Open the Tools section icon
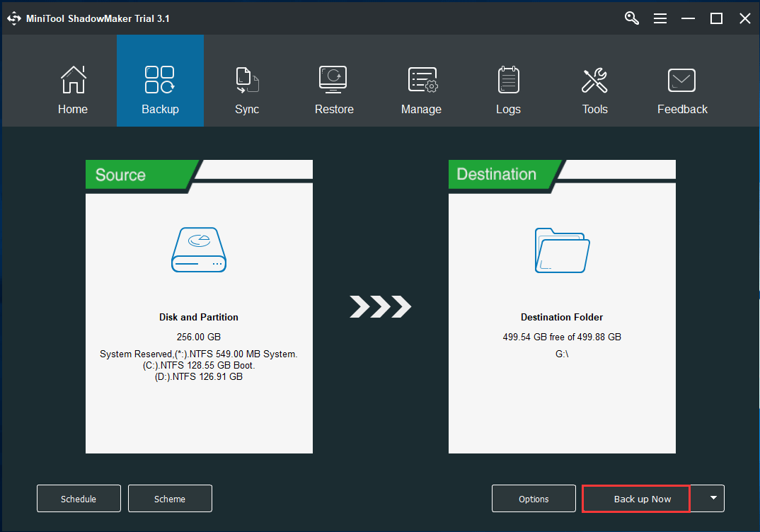 point(594,79)
